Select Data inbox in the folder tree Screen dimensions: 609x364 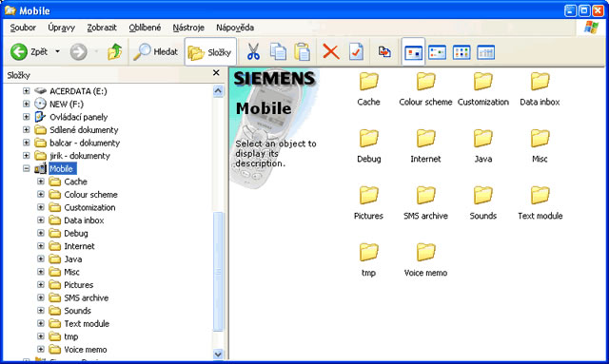coord(84,220)
